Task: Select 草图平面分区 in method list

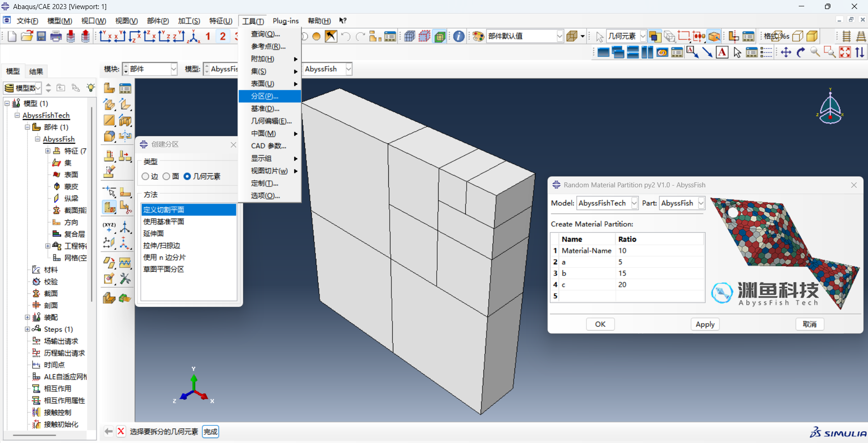Action: pos(189,269)
